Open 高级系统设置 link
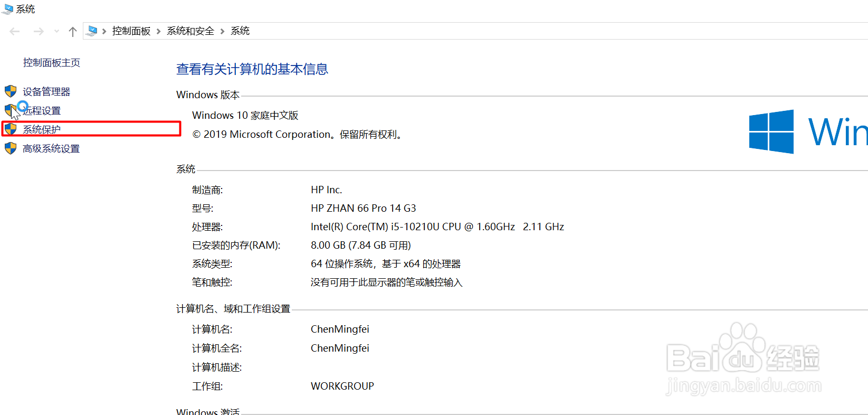Viewport: 868px width, 415px height. pos(51,149)
